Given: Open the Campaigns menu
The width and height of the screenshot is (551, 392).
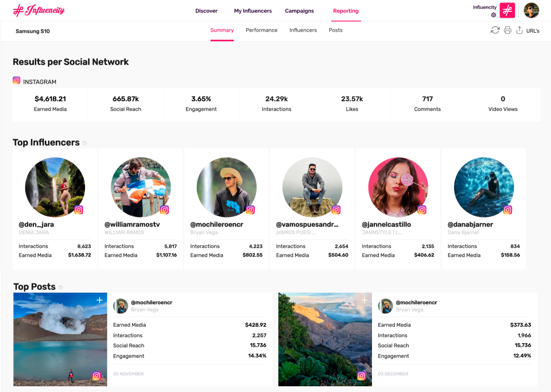Looking at the screenshot, I should (x=298, y=10).
